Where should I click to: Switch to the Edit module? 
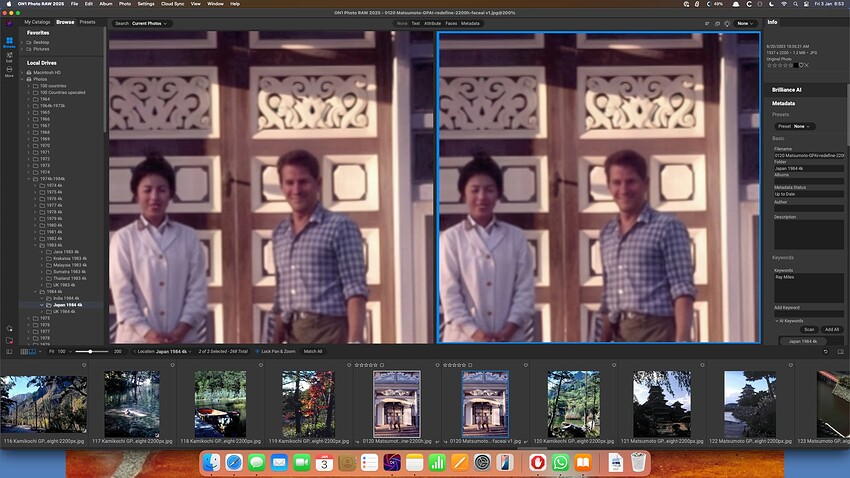point(9,57)
